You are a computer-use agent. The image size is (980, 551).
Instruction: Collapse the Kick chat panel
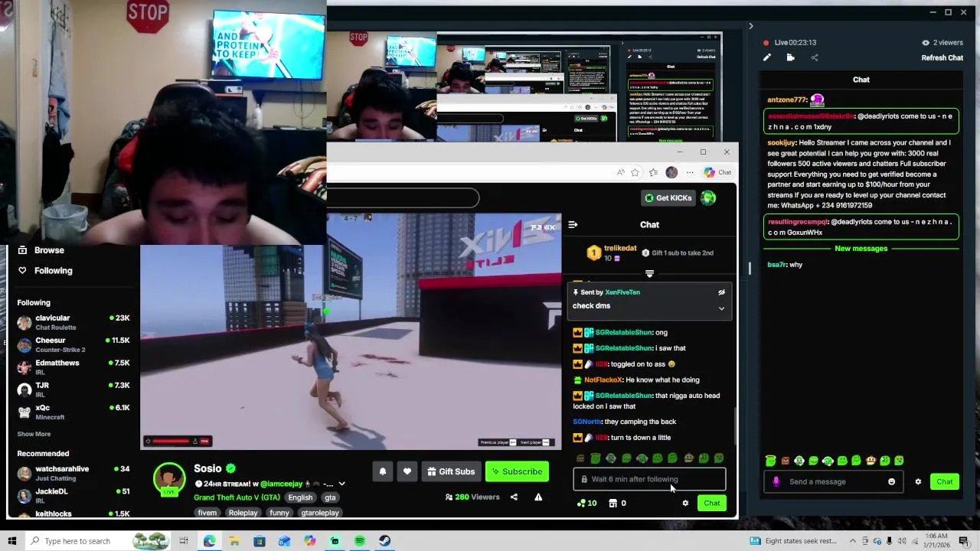point(573,225)
